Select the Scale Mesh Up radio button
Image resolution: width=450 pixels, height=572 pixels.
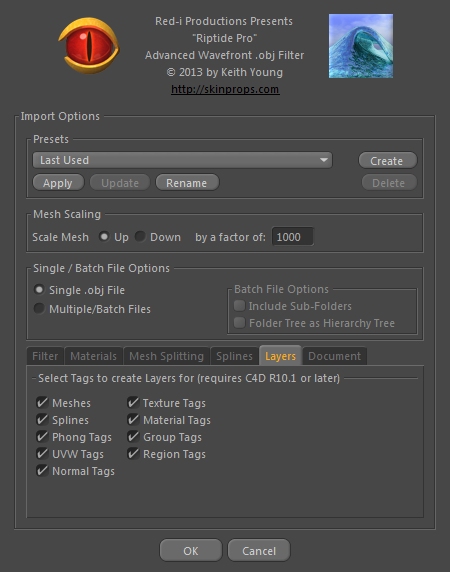(x=104, y=237)
